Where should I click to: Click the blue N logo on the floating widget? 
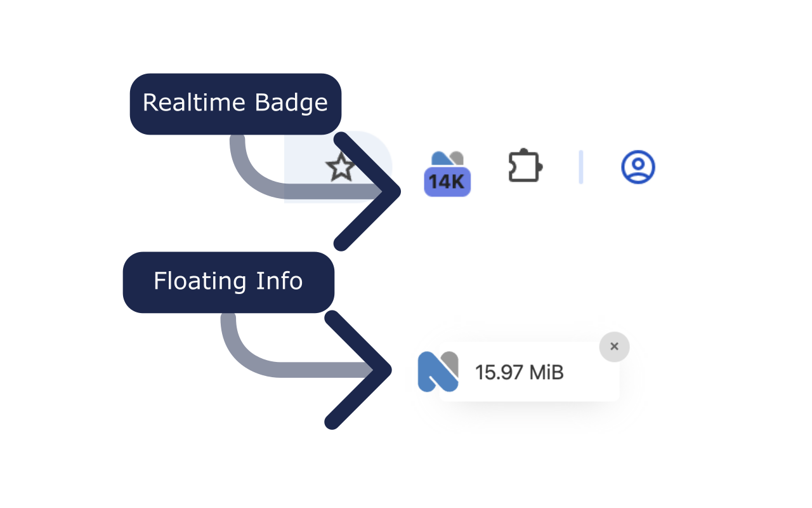437,372
